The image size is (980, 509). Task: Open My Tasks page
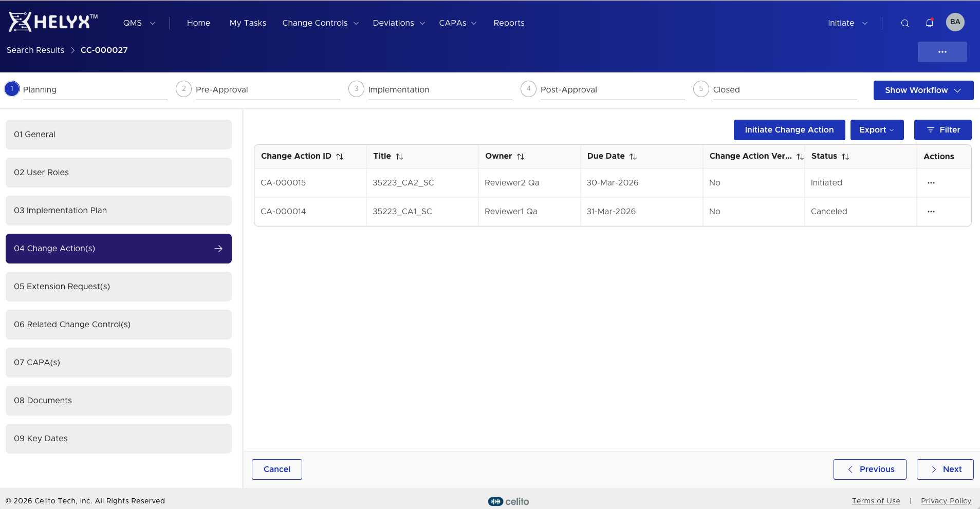click(248, 23)
